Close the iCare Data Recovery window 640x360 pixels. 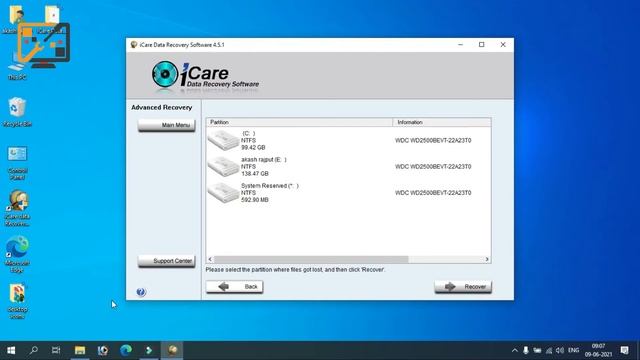[x=503, y=44]
